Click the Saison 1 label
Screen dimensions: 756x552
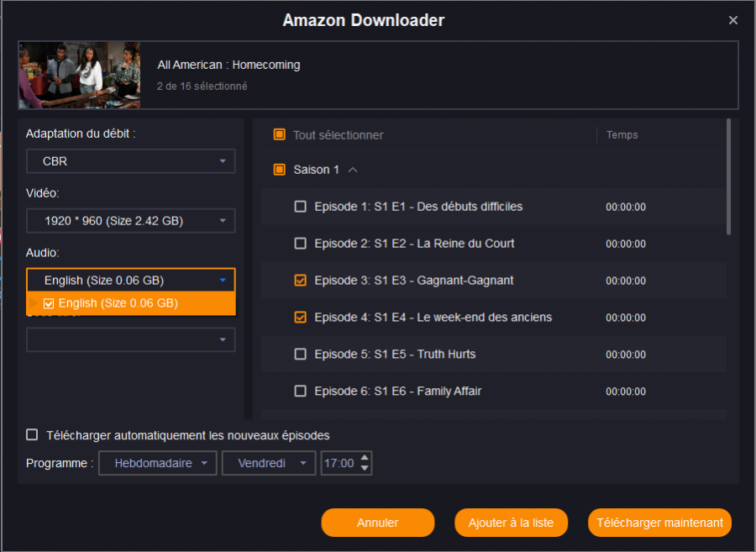(x=317, y=170)
